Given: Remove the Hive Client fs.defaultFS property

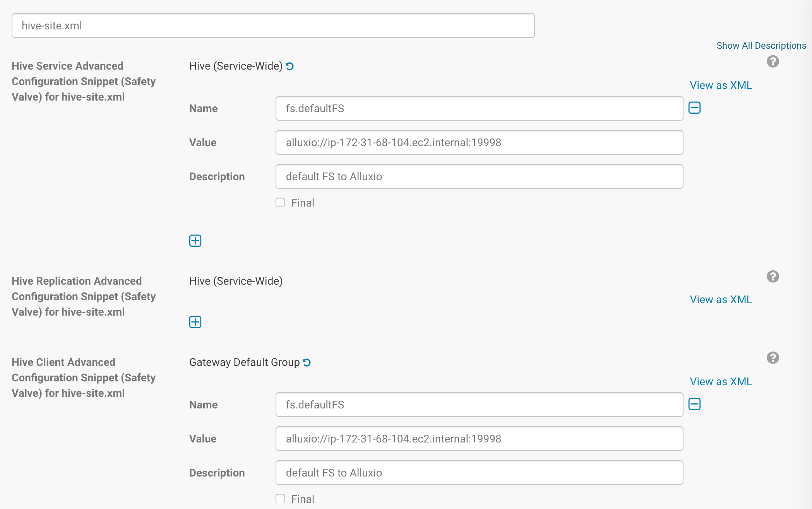Looking at the screenshot, I should pos(695,404).
